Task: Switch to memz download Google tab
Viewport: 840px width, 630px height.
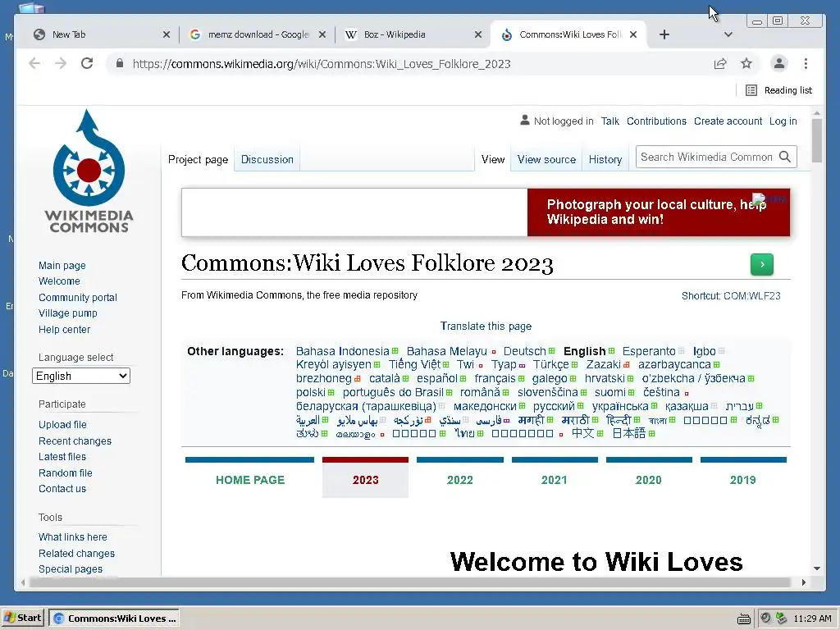Action: click(257, 34)
